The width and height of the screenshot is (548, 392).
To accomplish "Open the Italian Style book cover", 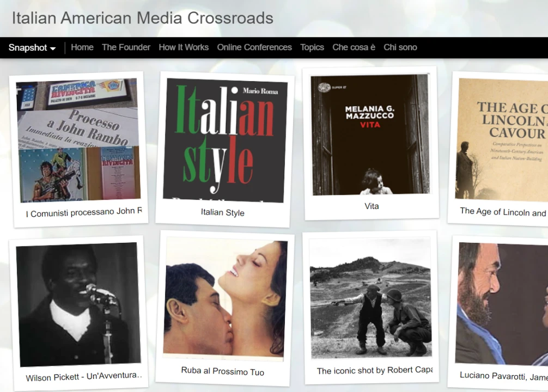I will coord(225,140).
